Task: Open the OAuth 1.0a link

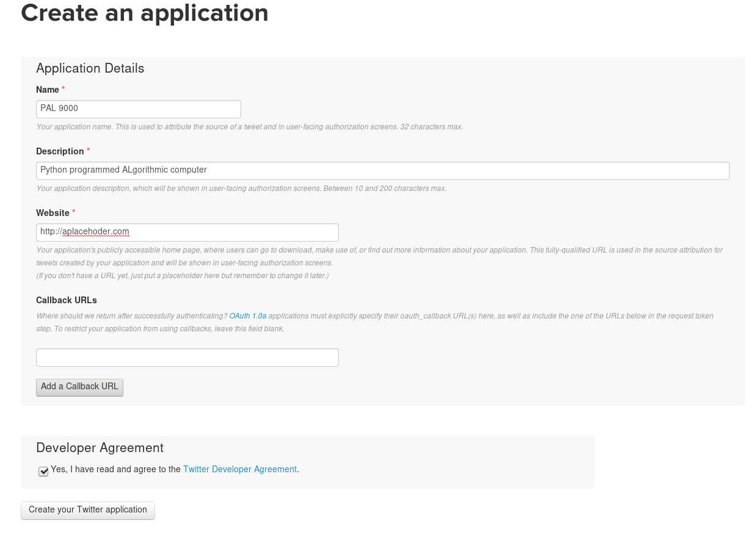Action: [x=247, y=316]
